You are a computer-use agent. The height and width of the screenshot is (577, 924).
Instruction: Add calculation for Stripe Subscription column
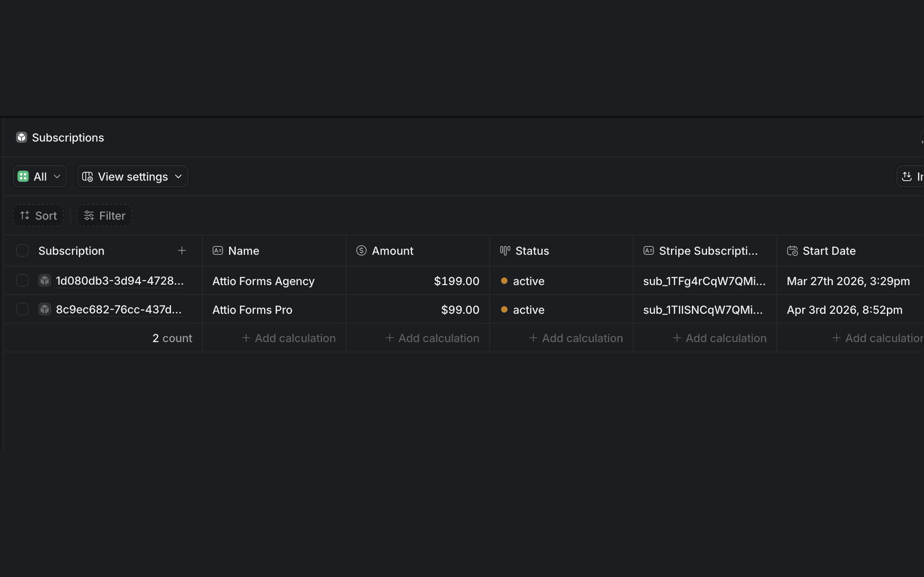click(719, 338)
